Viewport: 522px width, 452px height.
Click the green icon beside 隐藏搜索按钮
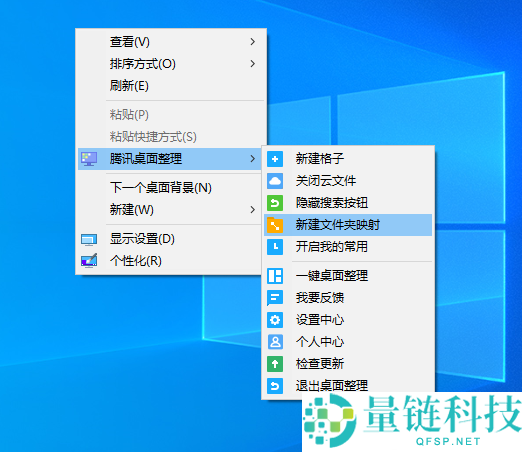click(x=275, y=203)
